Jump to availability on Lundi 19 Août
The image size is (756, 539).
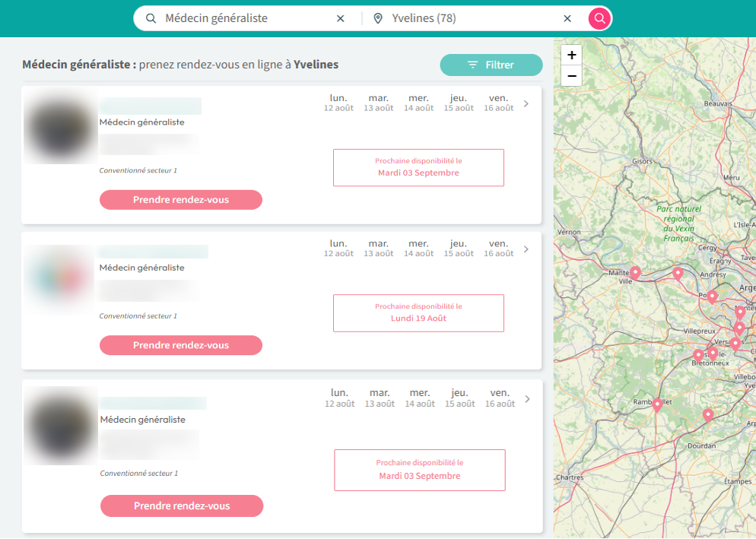pos(418,313)
